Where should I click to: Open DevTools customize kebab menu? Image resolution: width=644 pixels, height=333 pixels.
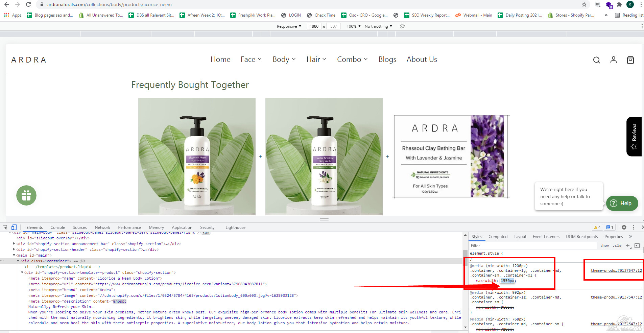click(634, 228)
